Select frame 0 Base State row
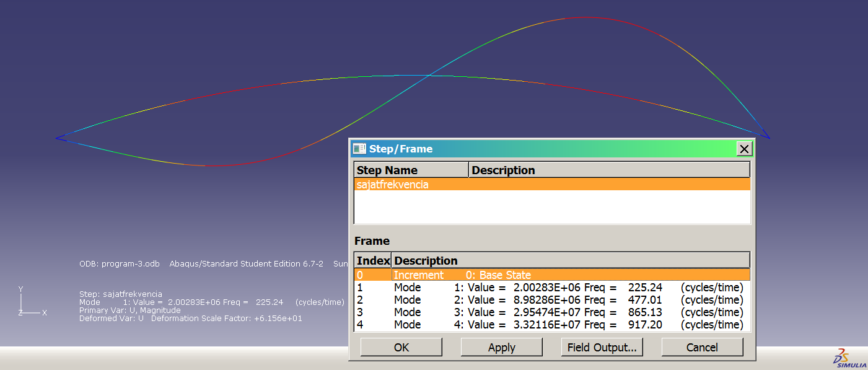 pos(552,275)
